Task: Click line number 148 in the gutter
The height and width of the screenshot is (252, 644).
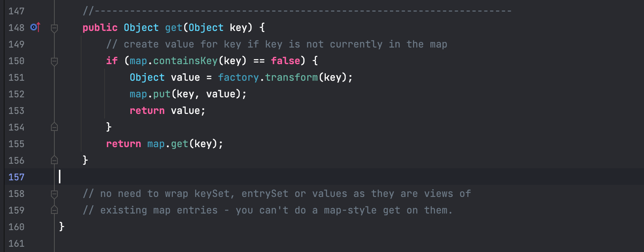Action: click(16, 28)
